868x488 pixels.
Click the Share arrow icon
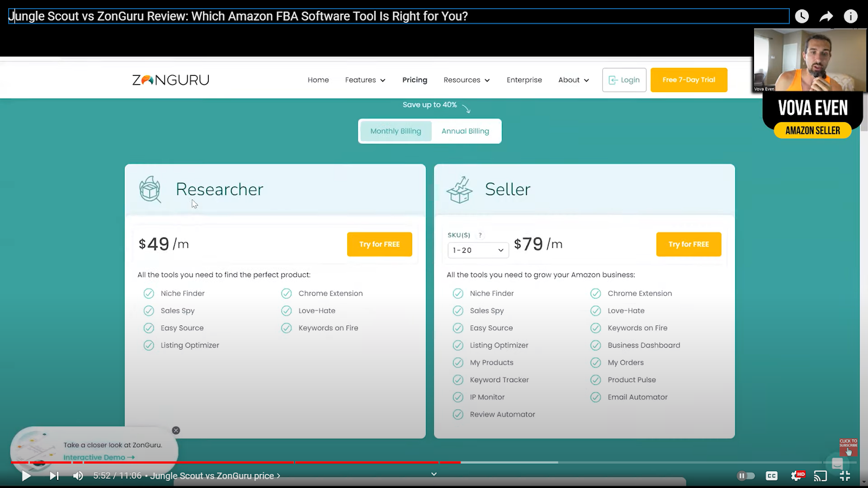coord(826,16)
